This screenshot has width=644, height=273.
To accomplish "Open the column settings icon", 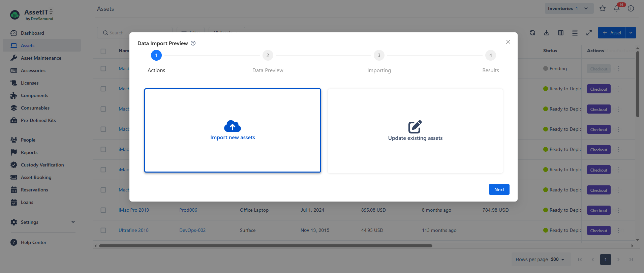I will click(x=561, y=33).
